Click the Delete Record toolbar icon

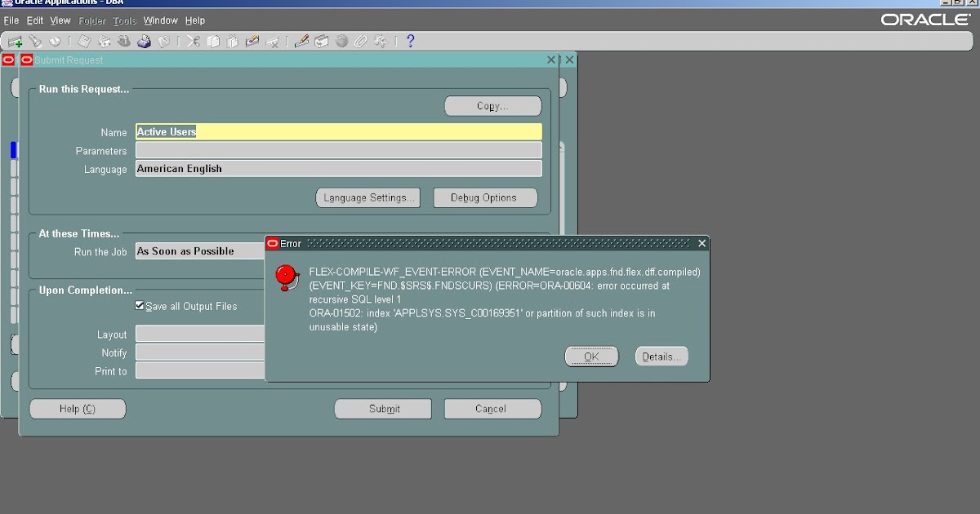point(273,42)
